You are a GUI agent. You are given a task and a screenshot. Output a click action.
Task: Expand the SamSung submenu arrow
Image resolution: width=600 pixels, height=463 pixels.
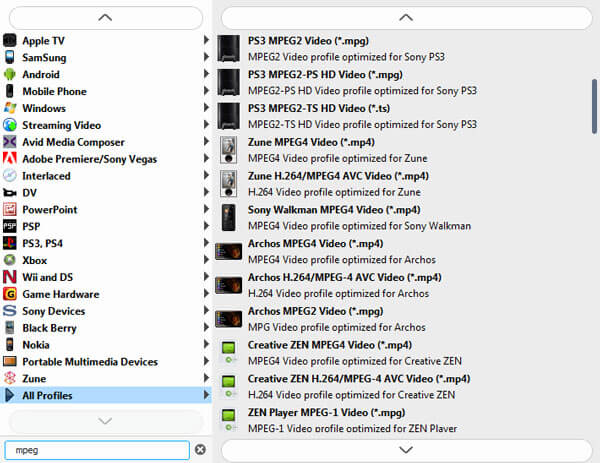pyautogui.click(x=206, y=57)
